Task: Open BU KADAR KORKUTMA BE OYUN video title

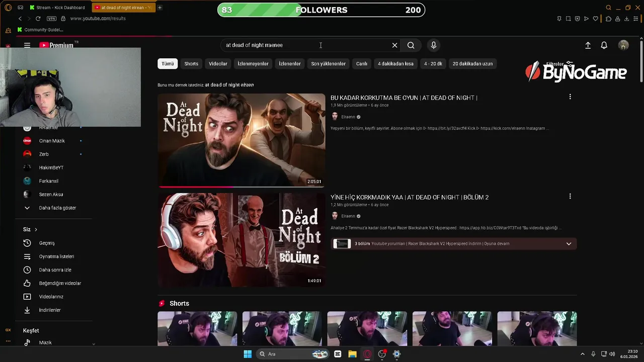Action: 404,98
